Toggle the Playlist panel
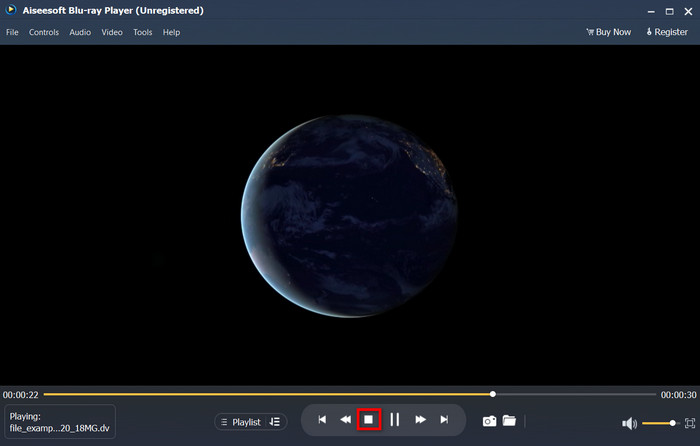This screenshot has height=446, width=700. click(251, 422)
